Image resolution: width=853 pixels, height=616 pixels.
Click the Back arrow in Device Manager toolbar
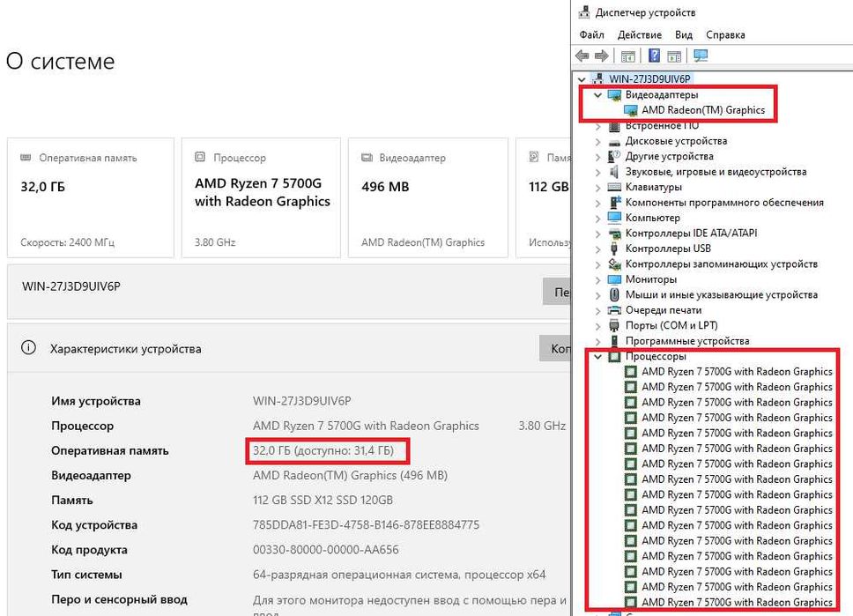(582, 56)
